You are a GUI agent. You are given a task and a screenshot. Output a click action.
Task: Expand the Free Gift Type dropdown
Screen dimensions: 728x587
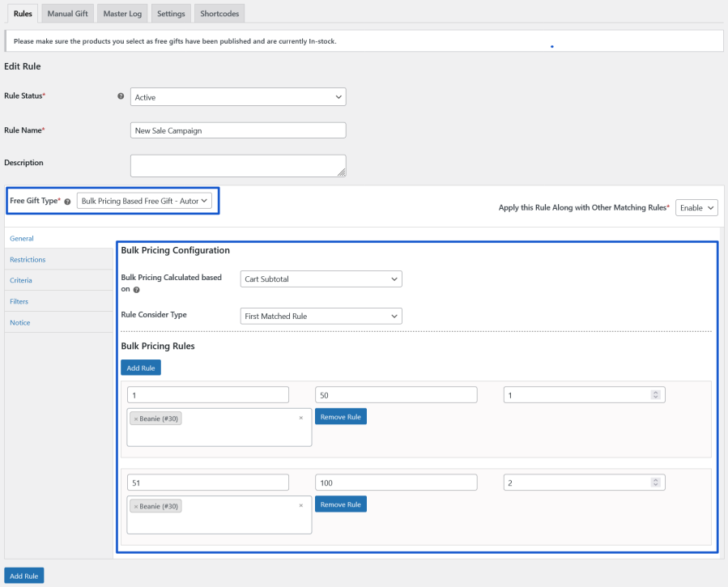point(144,201)
